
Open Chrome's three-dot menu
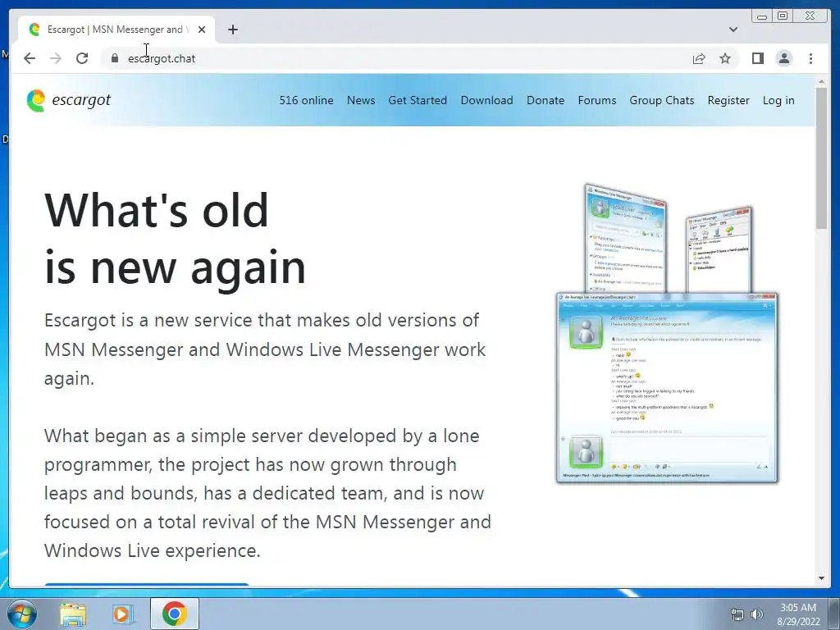point(810,58)
